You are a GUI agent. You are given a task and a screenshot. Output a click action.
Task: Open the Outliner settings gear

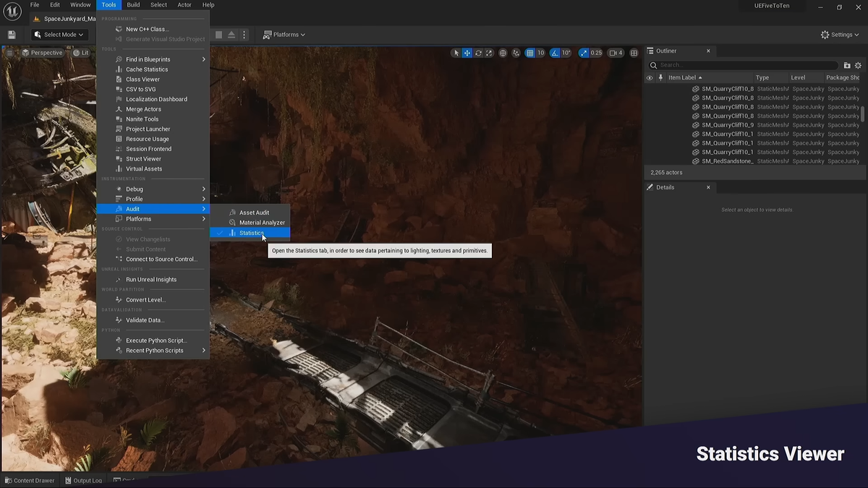coord(859,65)
